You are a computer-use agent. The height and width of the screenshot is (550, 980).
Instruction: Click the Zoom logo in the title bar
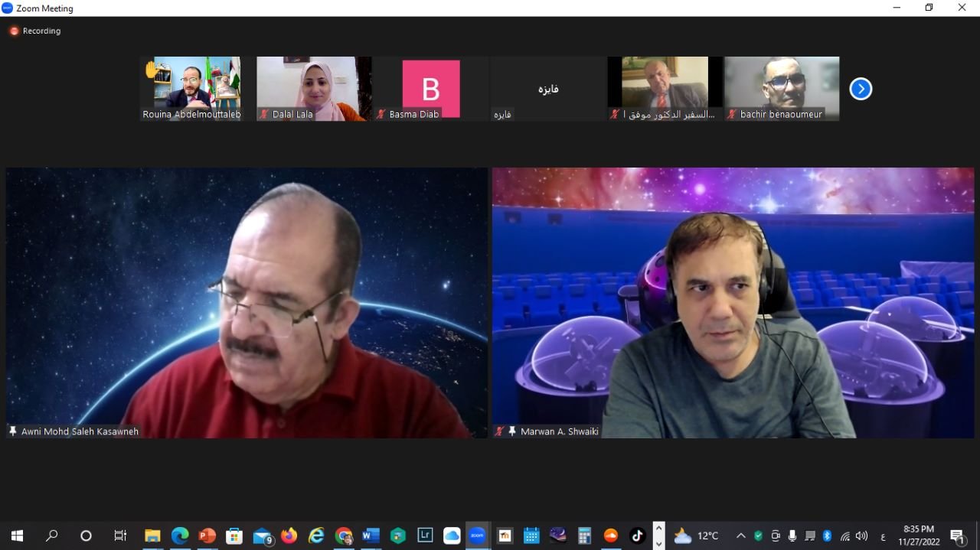coord(8,8)
